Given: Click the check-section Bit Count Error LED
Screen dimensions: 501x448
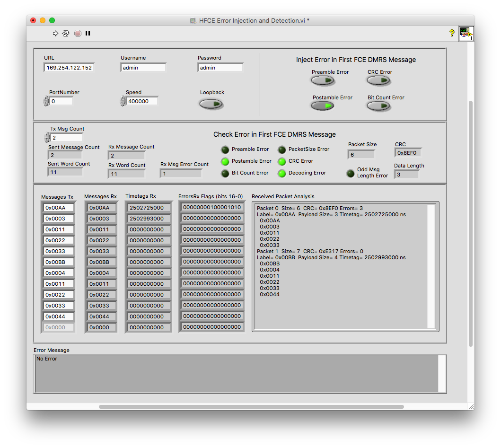Looking at the screenshot, I should pos(225,173).
